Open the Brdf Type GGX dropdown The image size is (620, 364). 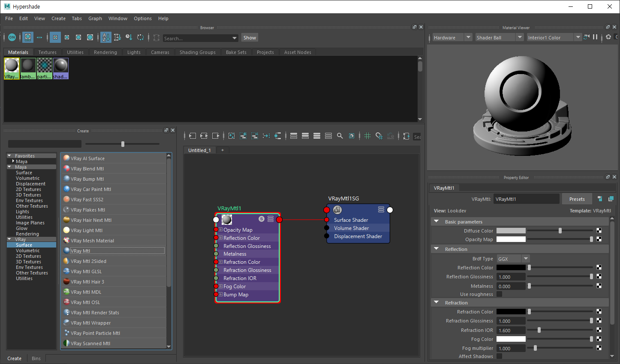[x=513, y=259]
